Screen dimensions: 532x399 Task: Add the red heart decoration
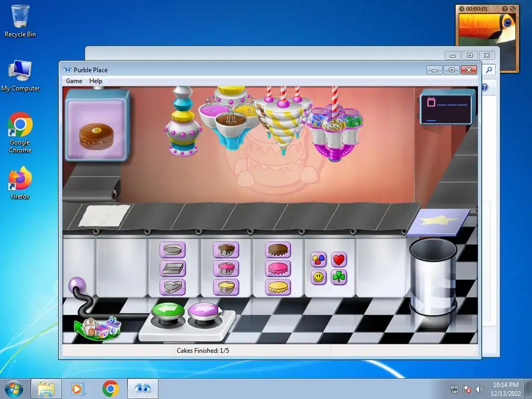(x=339, y=260)
